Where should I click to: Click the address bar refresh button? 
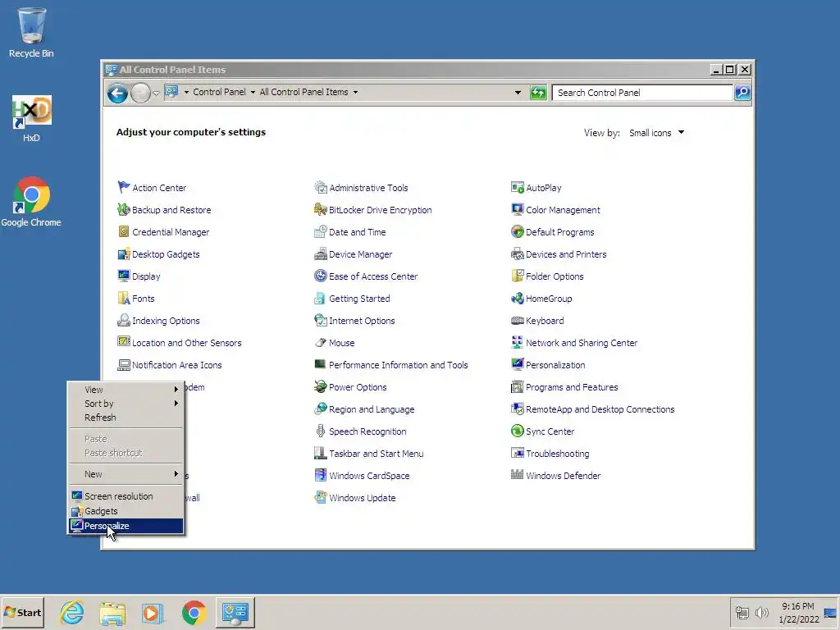click(x=538, y=93)
